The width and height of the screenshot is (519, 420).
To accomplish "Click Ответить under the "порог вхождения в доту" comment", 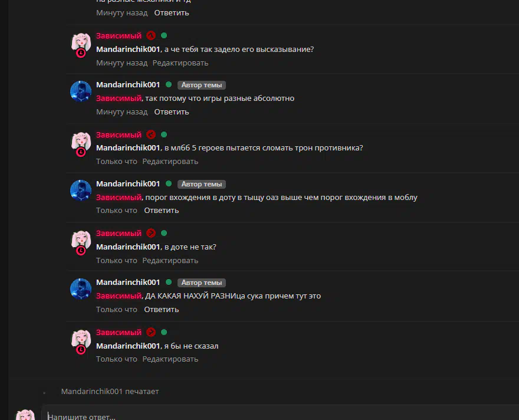I will click(161, 211).
